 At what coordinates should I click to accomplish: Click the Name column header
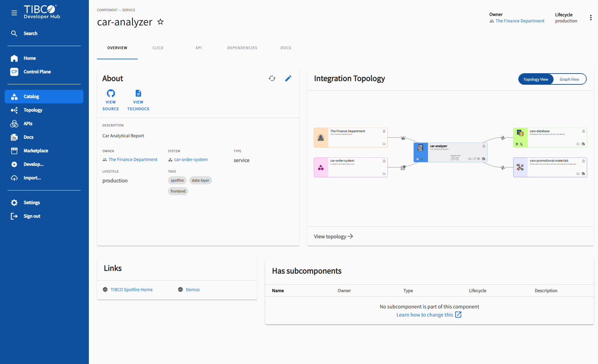(278, 291)
